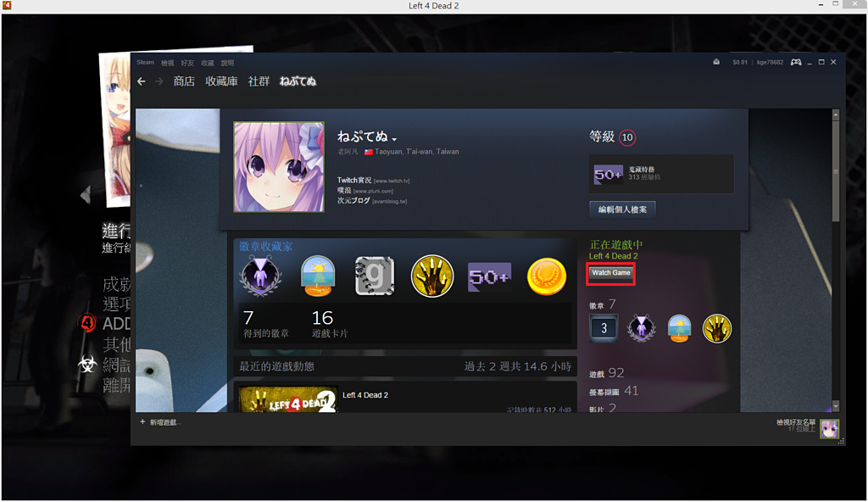The image size is (868, 502).
Task: Open the 螢幕擷圖 41 sidebar link
Action: [x=614, y=391]
